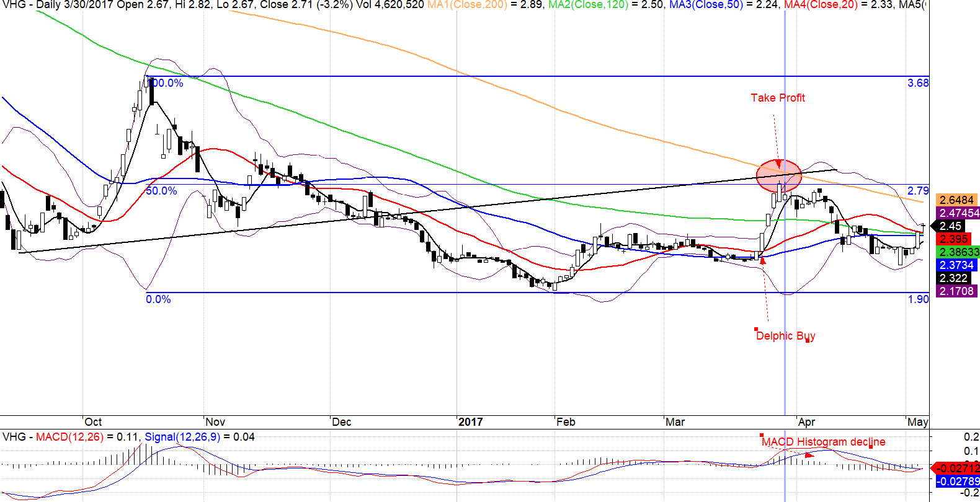Click the purple 2.1708 price tag
Image resolution: width=980 pixels, height=502 pixels.
click(x=956, y=291)
